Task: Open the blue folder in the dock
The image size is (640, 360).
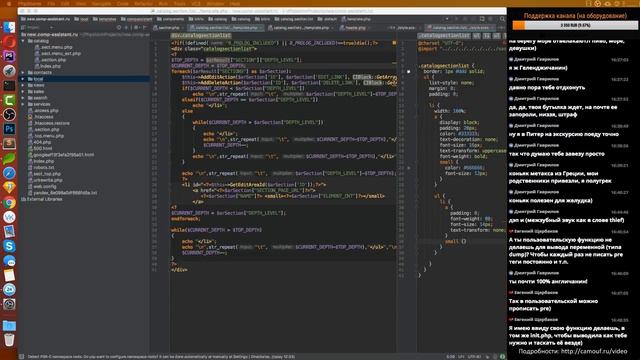Action: [9, 325]
